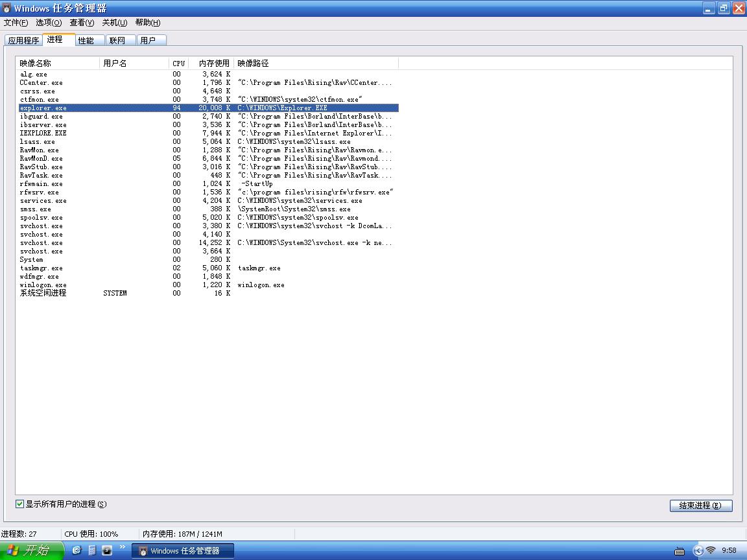The height and width of the screenshot is (560, 747).
Task: Select svchost.exe using 4,140 K memory
Action: click(x=209, y=234)
